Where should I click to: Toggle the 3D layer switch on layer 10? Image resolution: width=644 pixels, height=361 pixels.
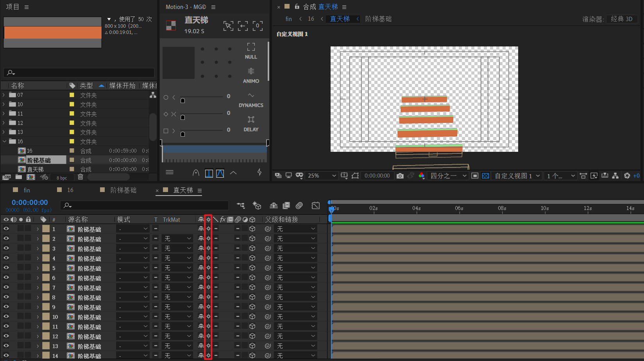(x=252, y=317)
